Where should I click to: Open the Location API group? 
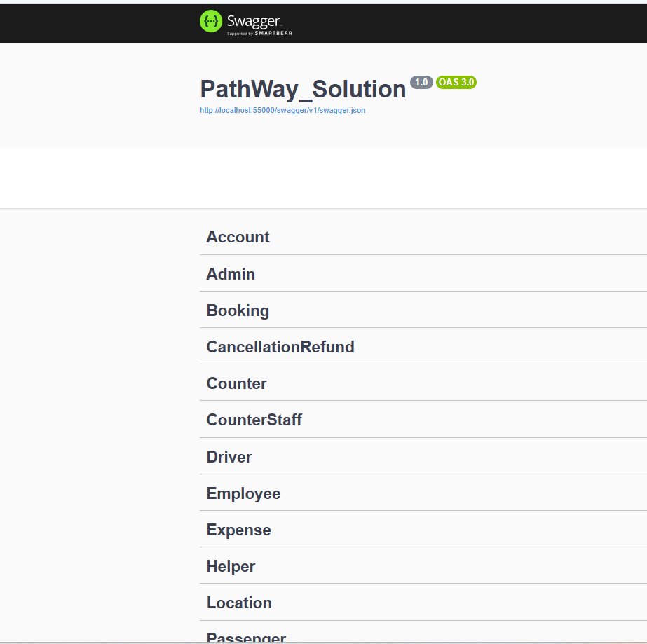coord(239,603)
